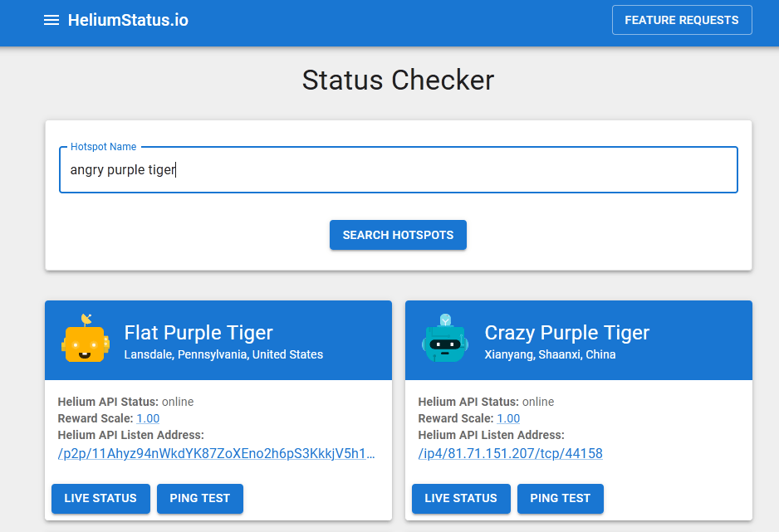The height and width of the screenshot is (532, 779).
Task: Open the HeliumStatus.io home title
Action: [128, 20]
